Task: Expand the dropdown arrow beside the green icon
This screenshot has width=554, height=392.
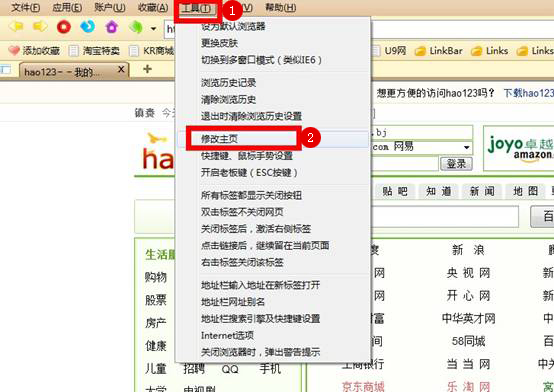Action: [153, 28]
